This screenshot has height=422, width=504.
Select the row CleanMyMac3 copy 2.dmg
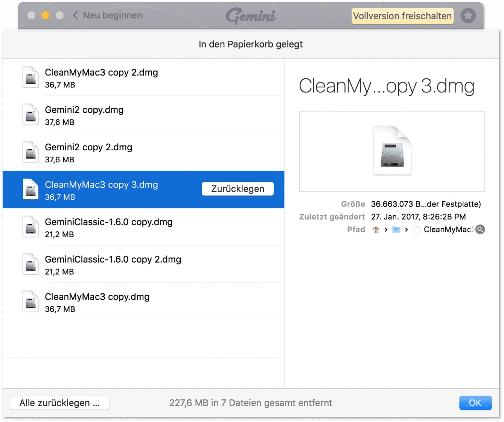point(143,77)
